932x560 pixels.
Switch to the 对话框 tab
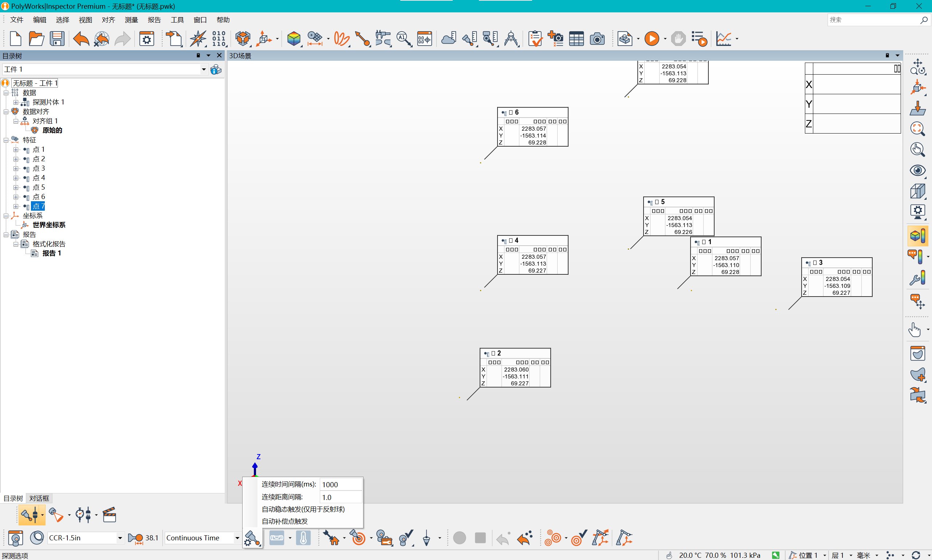point(39,498)
